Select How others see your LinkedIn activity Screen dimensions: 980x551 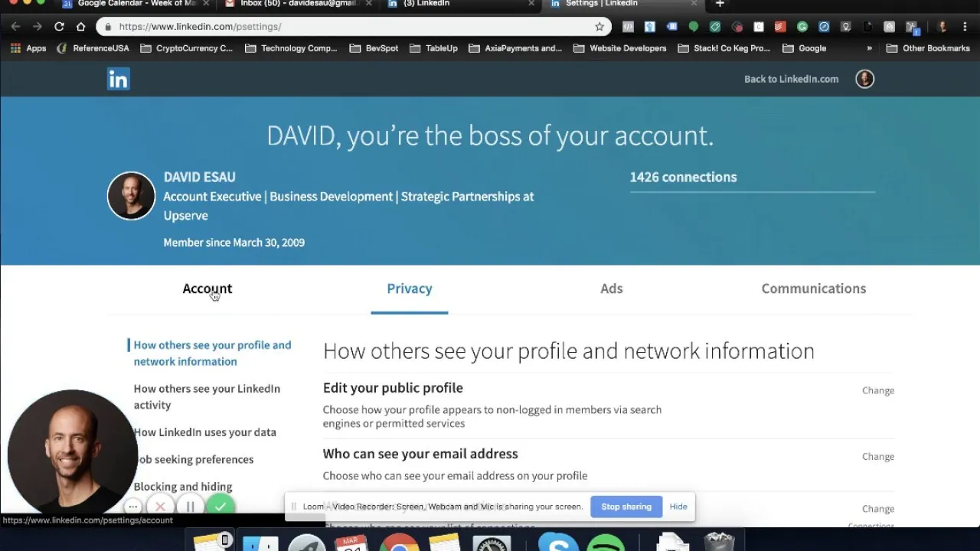click(x=207, y=396)
